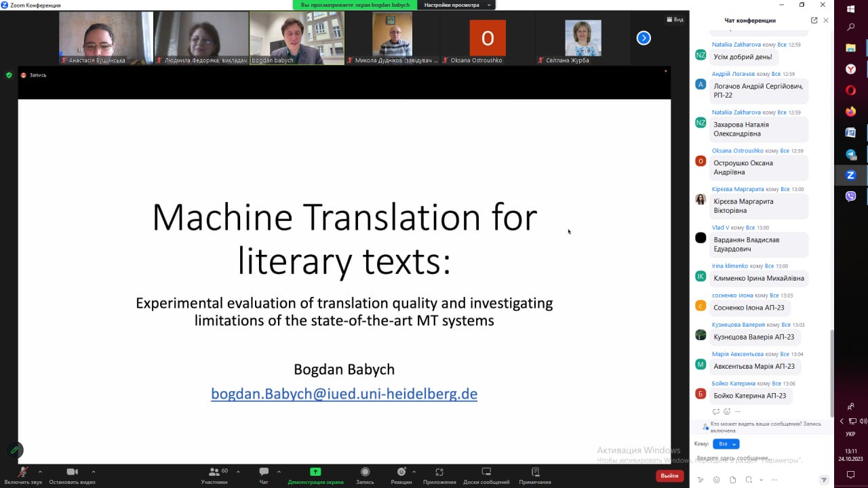This screenshot has height=488, width=868.
Task: Expand the Настройки просмотра view options
Action: click(456, 5)
